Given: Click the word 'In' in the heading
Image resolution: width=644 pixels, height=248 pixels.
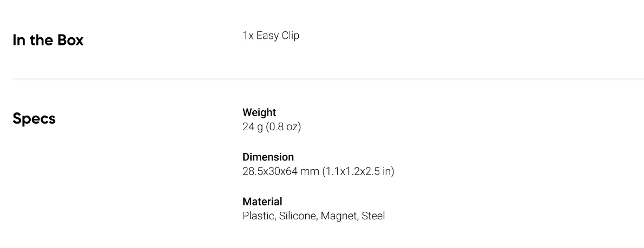Looking at the screenshot, I should [17, 41].
